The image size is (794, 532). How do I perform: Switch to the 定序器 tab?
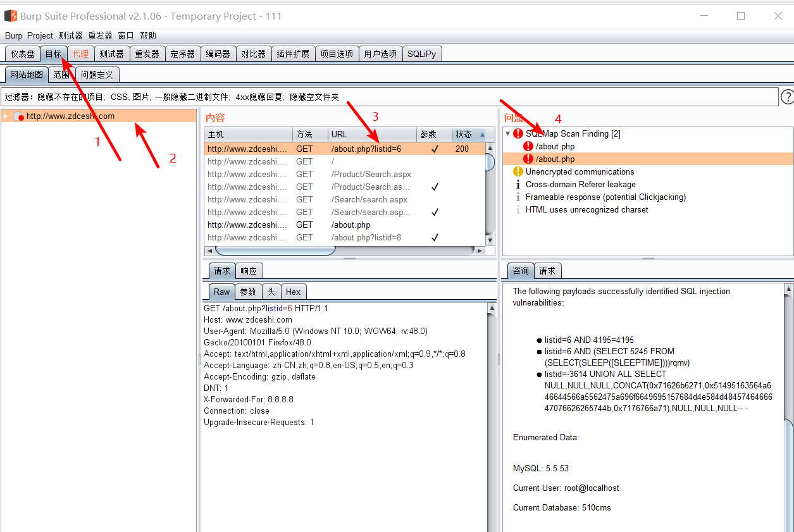[182, 54]
